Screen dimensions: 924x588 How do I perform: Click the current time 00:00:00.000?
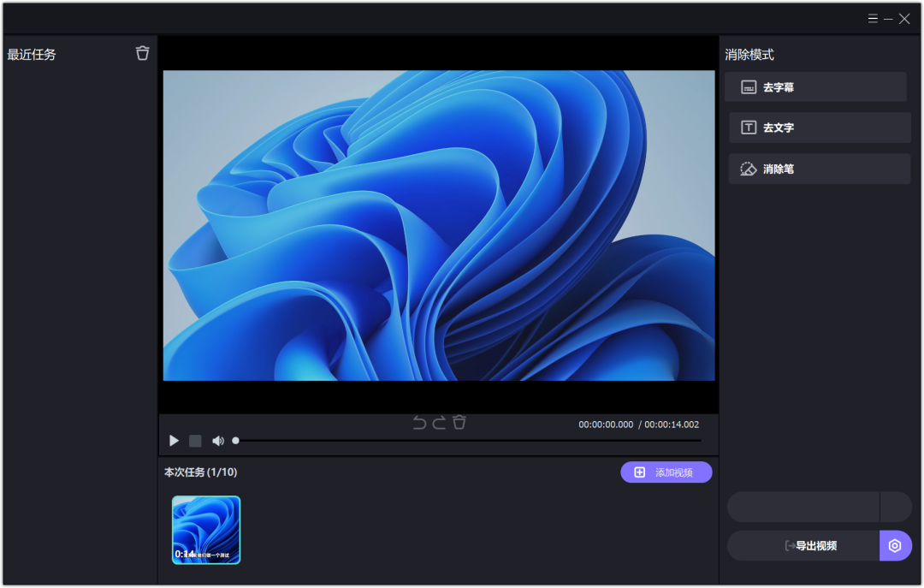606,425
